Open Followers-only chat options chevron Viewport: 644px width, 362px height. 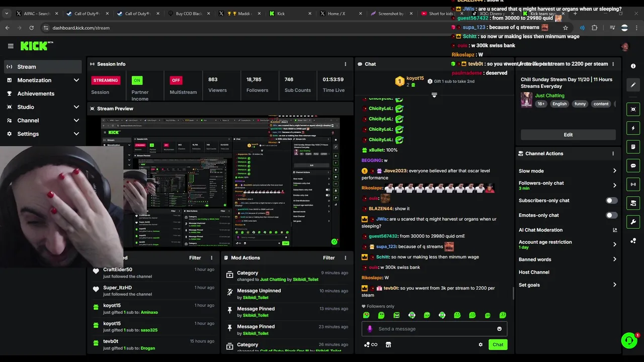(614, 186)
